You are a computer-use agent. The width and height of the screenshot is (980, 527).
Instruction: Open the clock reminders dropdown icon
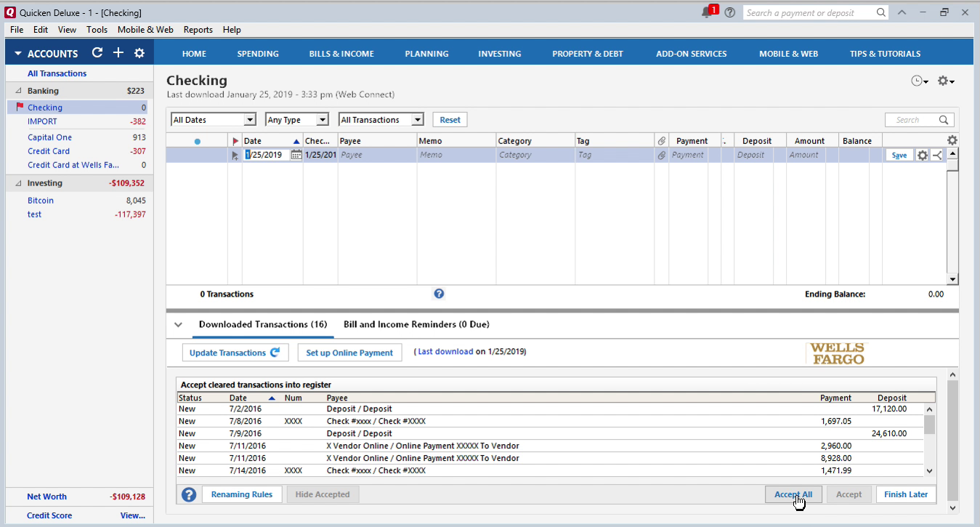[920, 81]
